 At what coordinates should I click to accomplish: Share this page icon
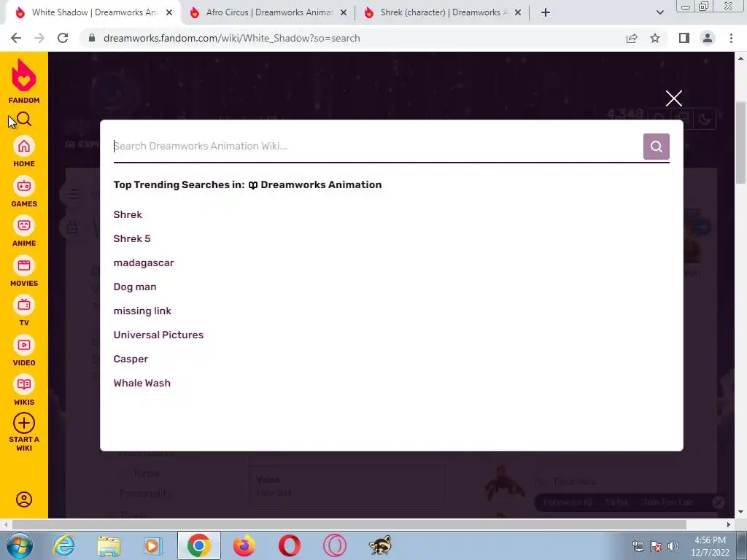[x=632, y=38]
